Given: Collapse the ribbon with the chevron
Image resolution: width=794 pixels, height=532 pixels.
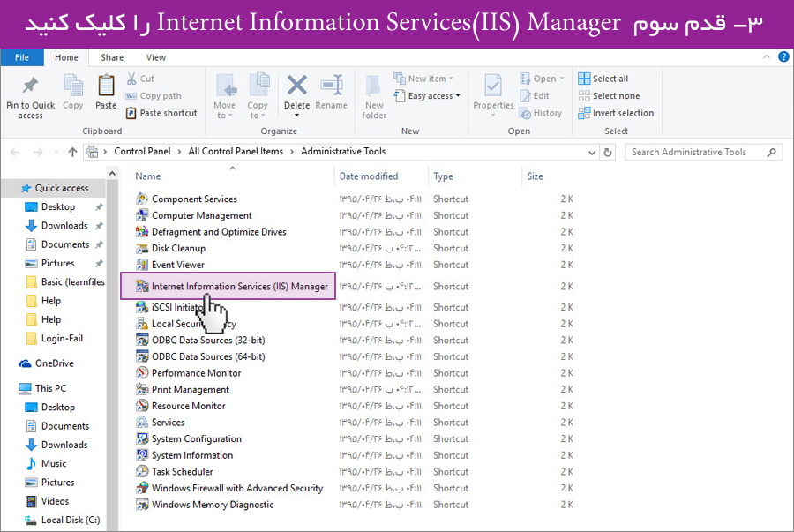Looking at the screenshot, I should pyautogui.click(x=766, y=57).
